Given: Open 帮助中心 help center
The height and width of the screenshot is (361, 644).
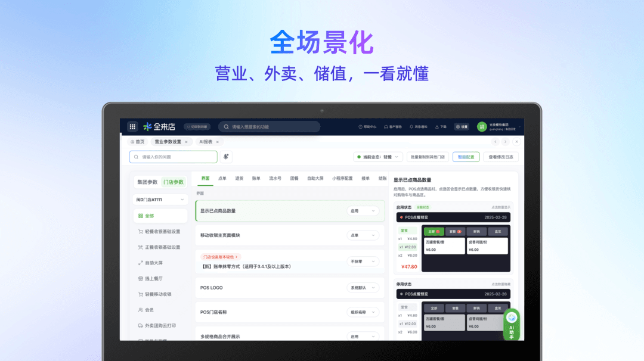Looking at the screenshot, I should (x=367, y=127).
